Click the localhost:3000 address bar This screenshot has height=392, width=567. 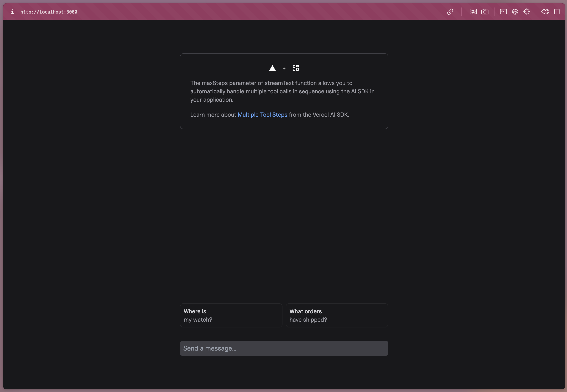tap(49, 11)
